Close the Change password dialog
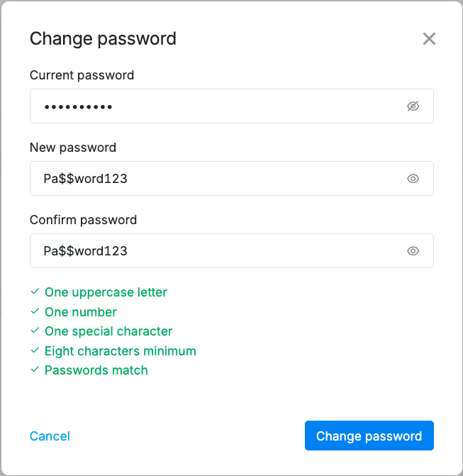Screen dimensions: 463x476 point(429,39)
